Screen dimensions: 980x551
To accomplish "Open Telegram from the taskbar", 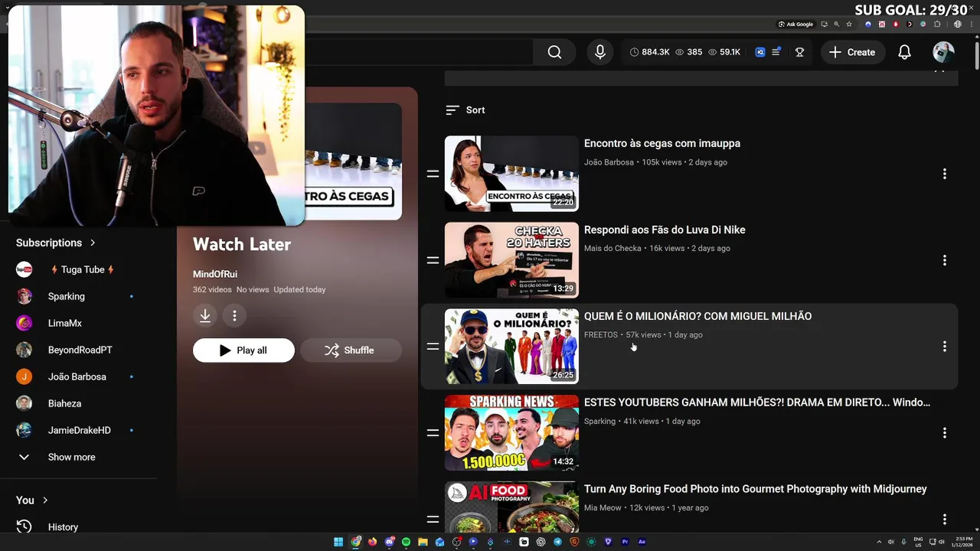I will coord(557,542).
